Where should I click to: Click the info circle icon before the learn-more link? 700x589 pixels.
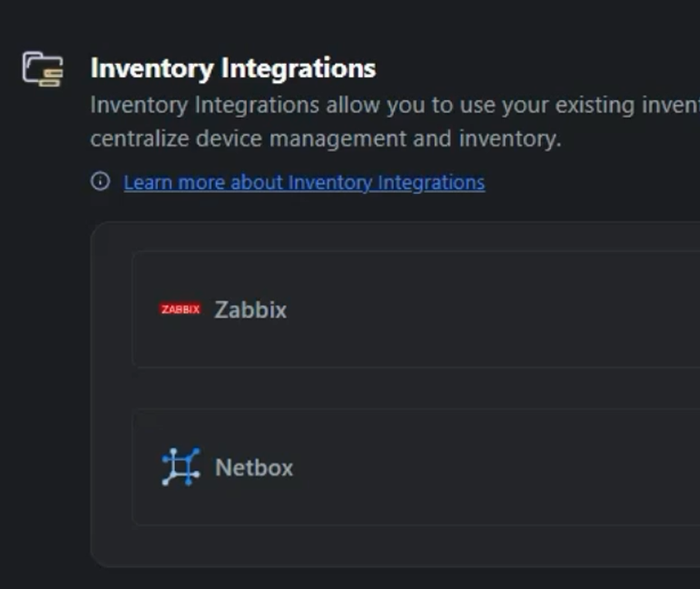point(102,182)
